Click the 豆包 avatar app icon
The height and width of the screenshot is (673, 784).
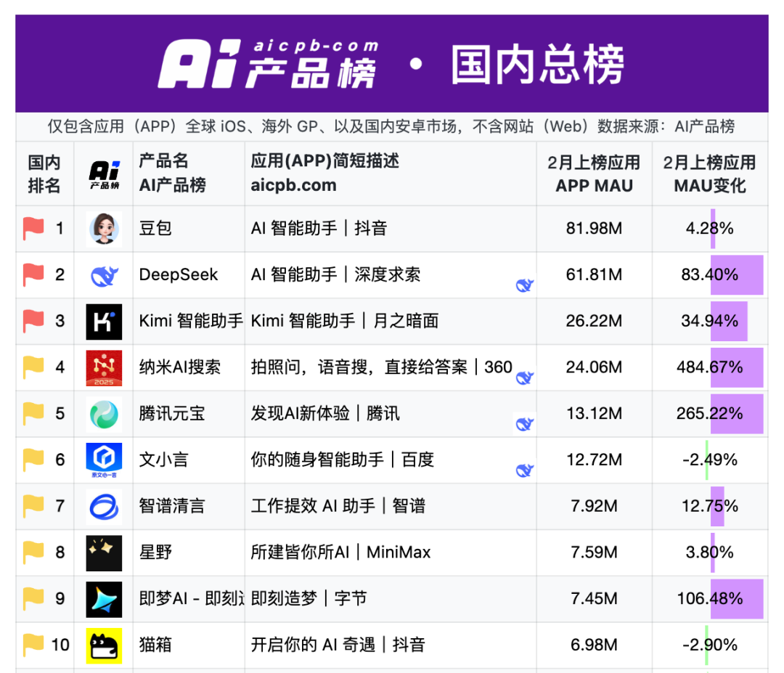click(104, 229)
